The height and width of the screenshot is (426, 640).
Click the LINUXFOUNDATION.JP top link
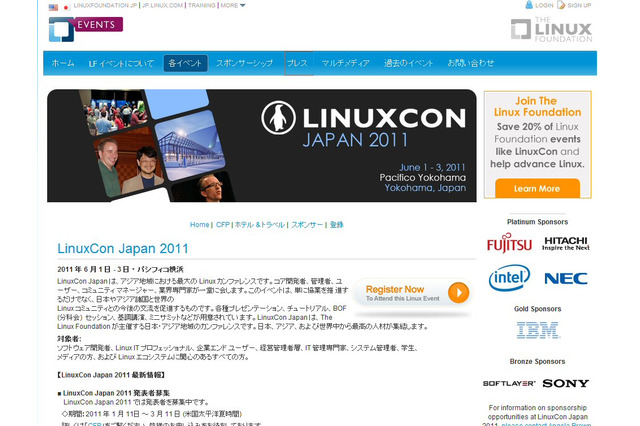[105, 5]
